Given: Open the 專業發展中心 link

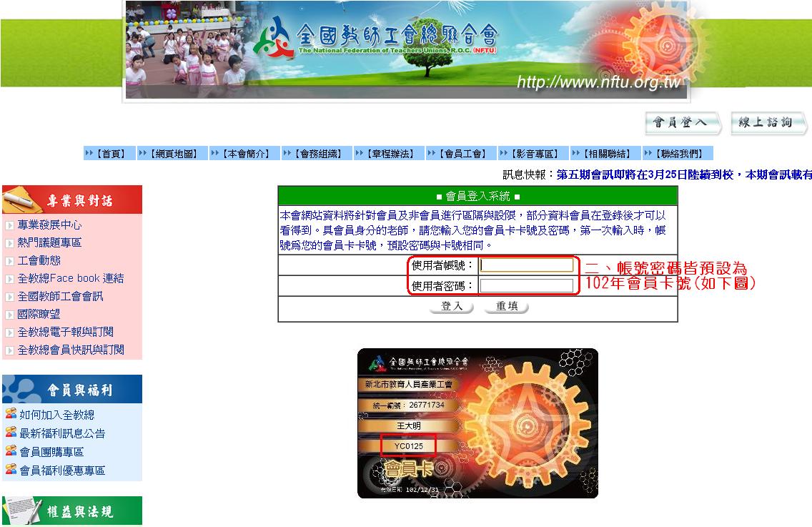Looking at the screenshot, I should point(49,225).
